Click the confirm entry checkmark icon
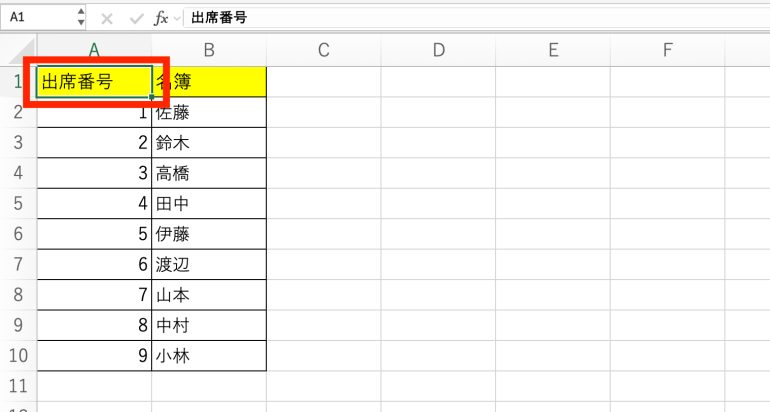 pos(136,18)
